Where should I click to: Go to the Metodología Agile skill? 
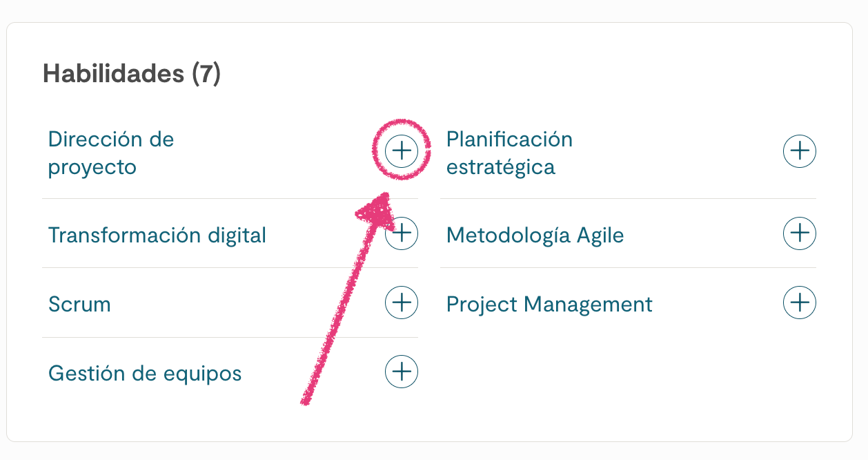(535, 236)
